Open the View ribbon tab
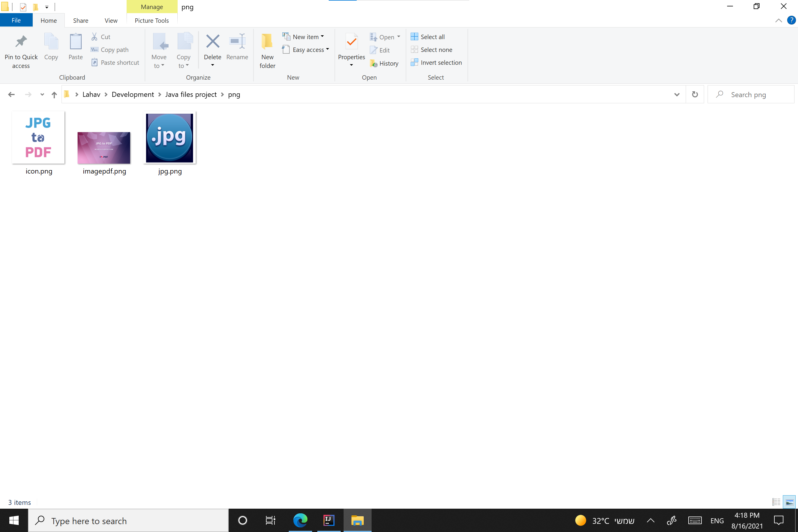This screenshot has height=532, width=798. coord(111,21)
